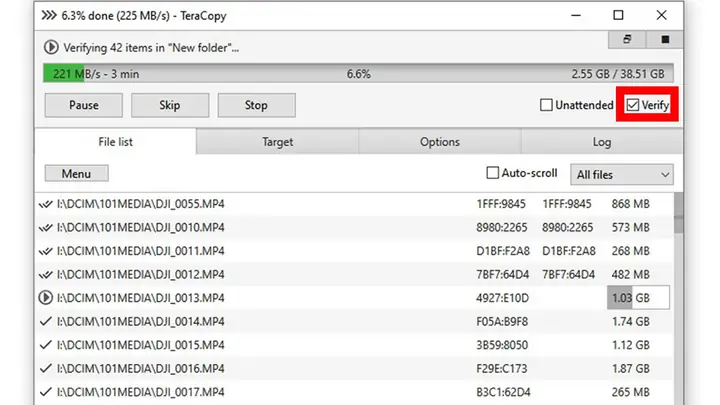Click the 1.03 GB file progress bar
Screen dimensions: 720x405
coord(638,298)
